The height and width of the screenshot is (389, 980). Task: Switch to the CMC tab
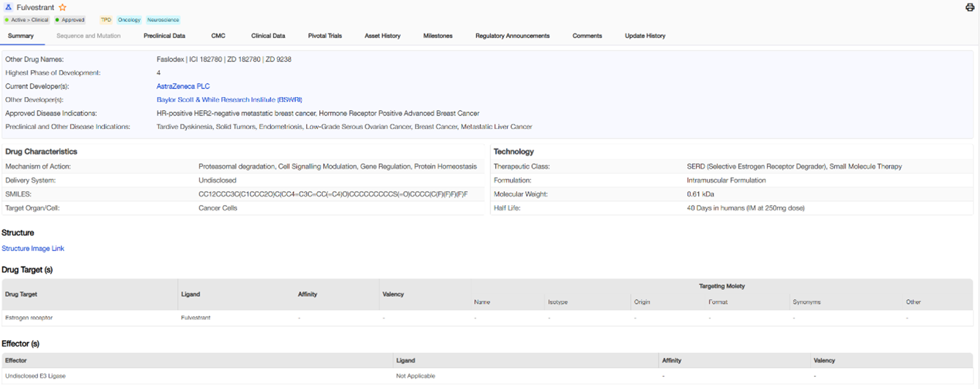tap(218, 36)
